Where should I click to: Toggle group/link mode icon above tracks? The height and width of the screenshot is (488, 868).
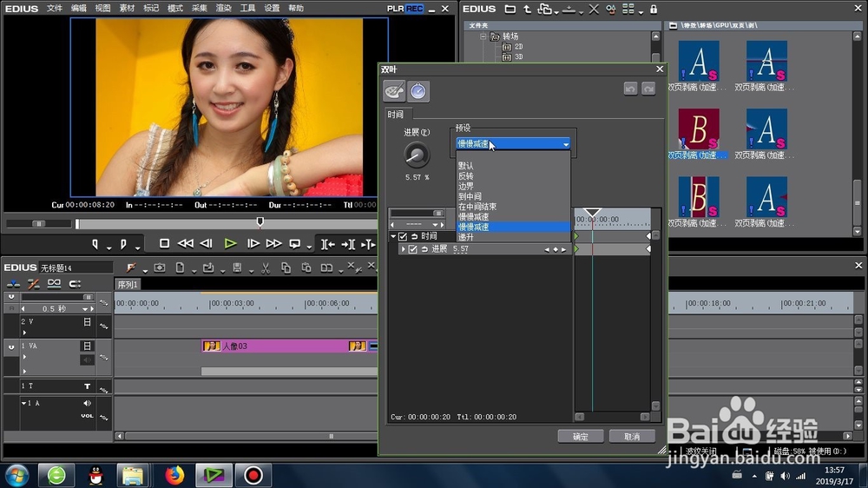pyautogui.click(x=54, y=284)
